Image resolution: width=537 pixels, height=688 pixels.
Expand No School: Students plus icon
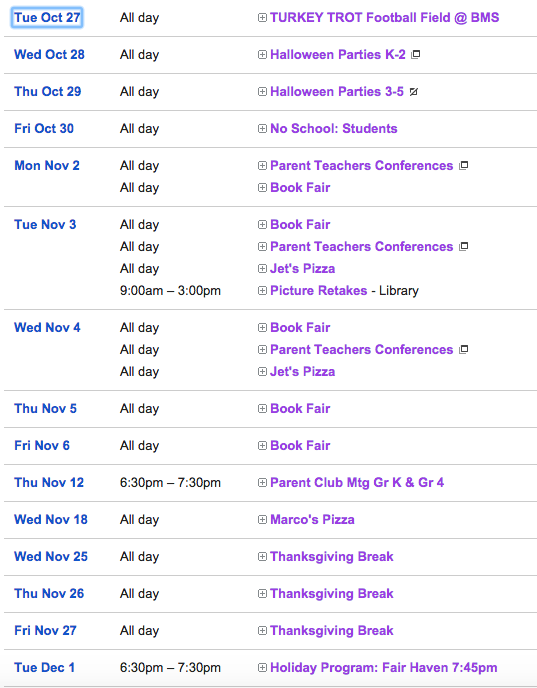pos(262,129)
